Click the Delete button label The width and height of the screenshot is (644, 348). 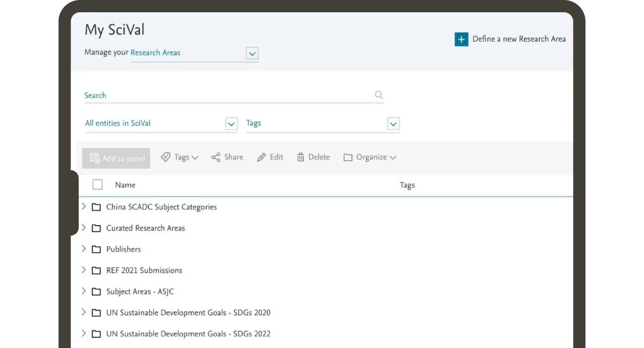pyautogui.click(x=319, y=157)
